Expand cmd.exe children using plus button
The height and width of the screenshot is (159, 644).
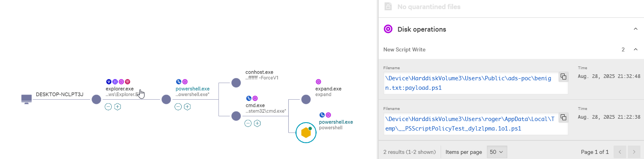[x=257, y=123]
